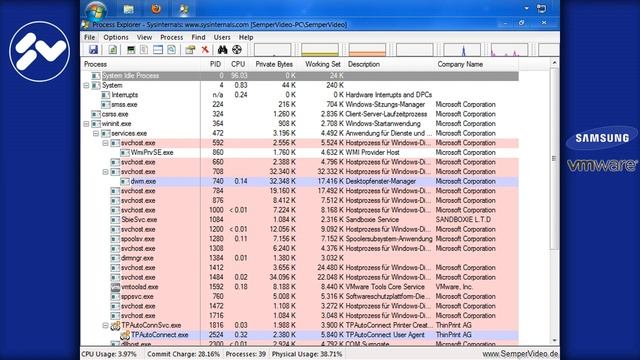
Task: Collapse the wininit.exe tree node
Action: click(x=87, y=124)
